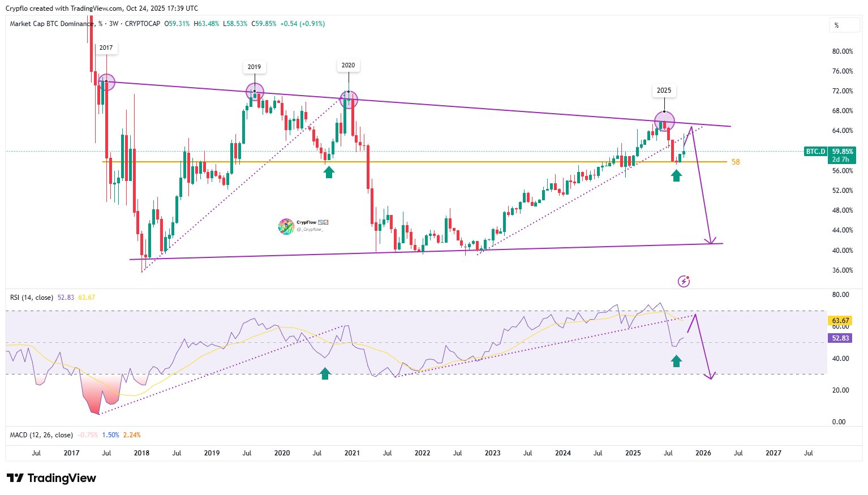The width and height of the screenshot is (868, 495).
Task: Click the lightning bolt event icon
Action: tap(684, 281)
